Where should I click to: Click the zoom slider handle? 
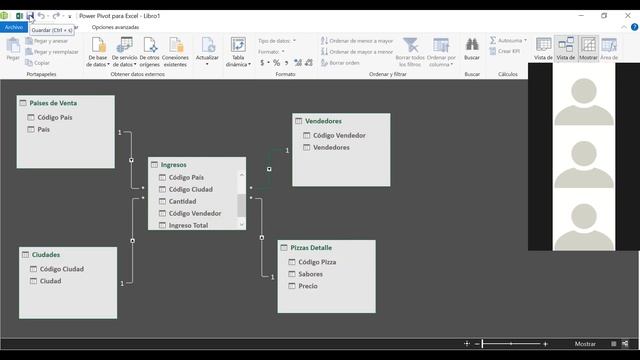482,344
